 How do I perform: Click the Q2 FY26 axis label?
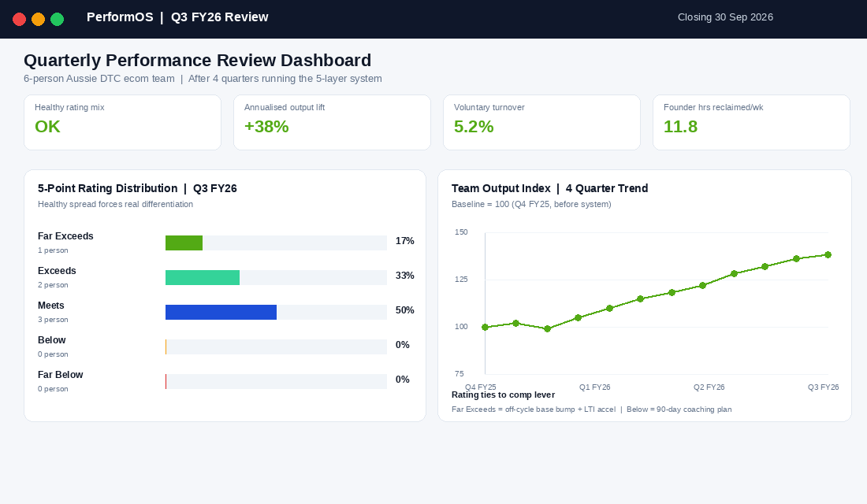coord(709,387)
